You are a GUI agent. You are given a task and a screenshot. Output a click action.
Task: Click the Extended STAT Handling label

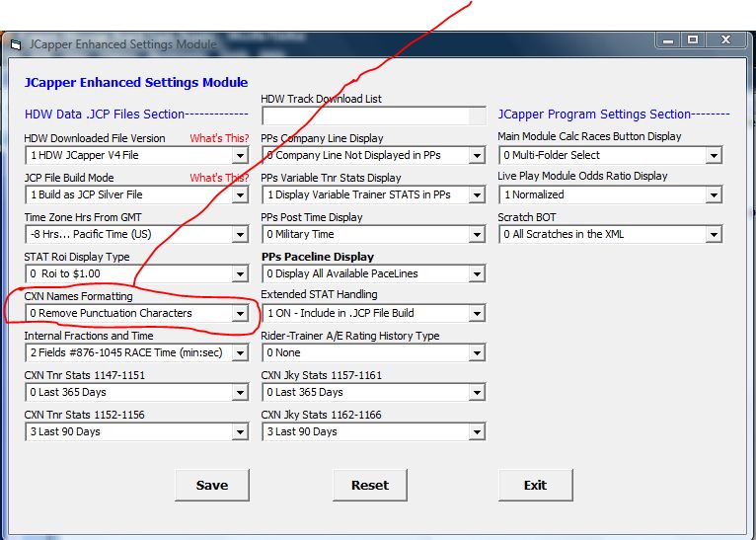point(319,294)
